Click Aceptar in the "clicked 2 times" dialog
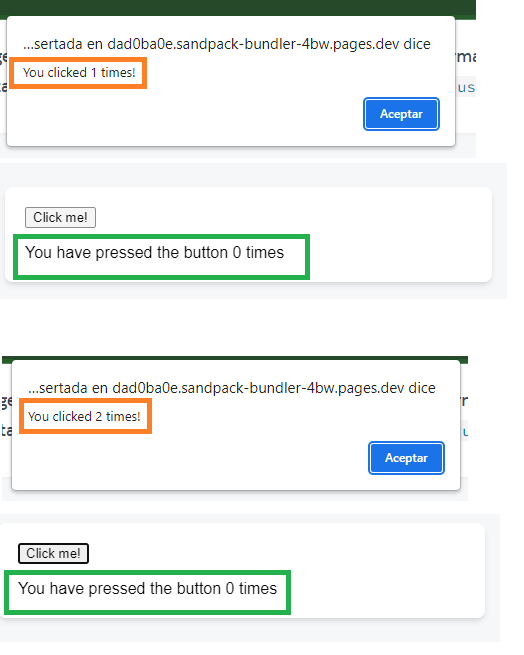Screen dimensions: 524x655 click(x=406, y=458)
